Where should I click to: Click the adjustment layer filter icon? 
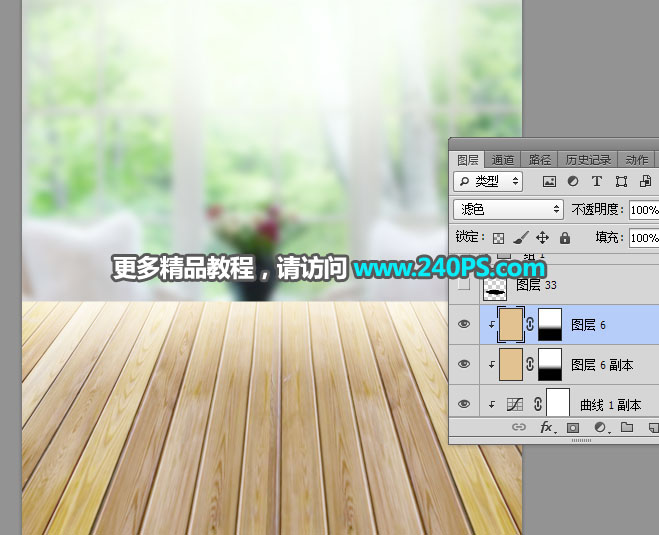[x=573, y=182]
